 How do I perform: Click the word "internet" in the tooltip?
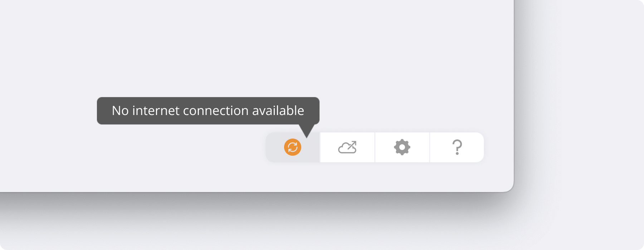156,111
